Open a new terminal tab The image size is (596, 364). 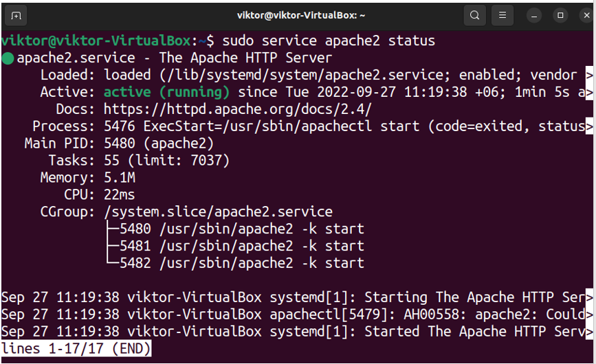coord(16,16)
